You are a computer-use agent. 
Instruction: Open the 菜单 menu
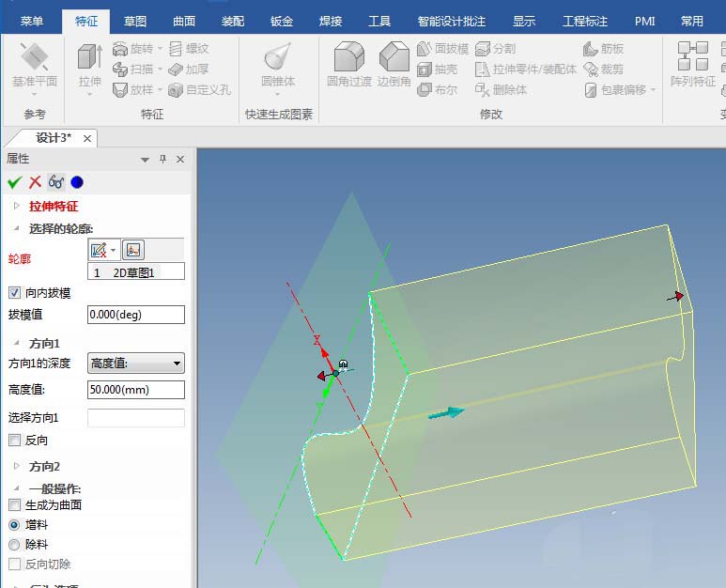pyautogui.click(x=32, y=22)
